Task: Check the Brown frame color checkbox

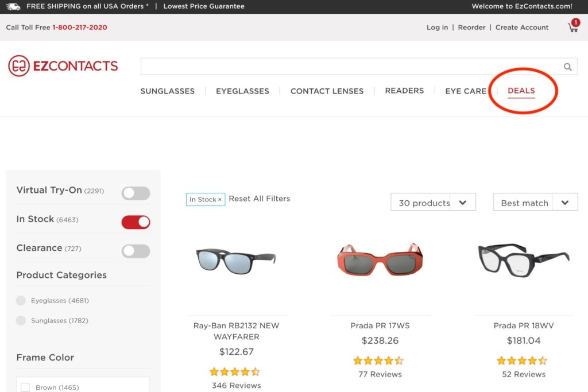Action: coord(25,386)
